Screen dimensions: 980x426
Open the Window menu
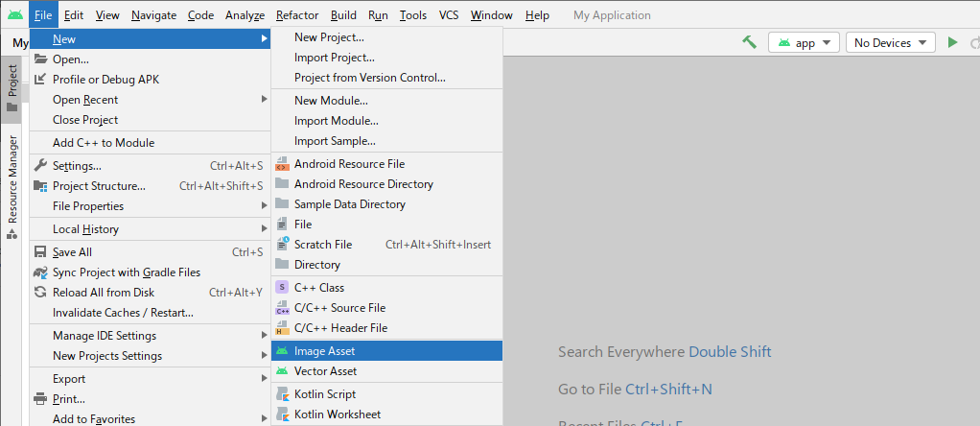pos(492,15)
